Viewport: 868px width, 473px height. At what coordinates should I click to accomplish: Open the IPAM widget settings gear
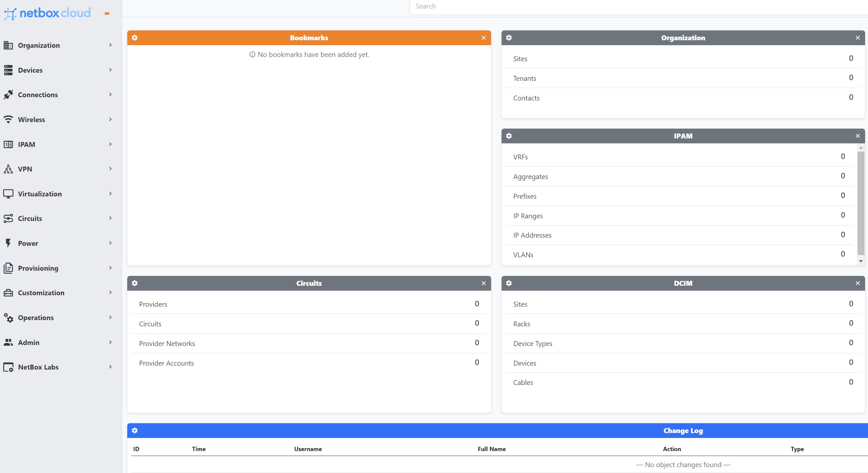click(509, 136)
